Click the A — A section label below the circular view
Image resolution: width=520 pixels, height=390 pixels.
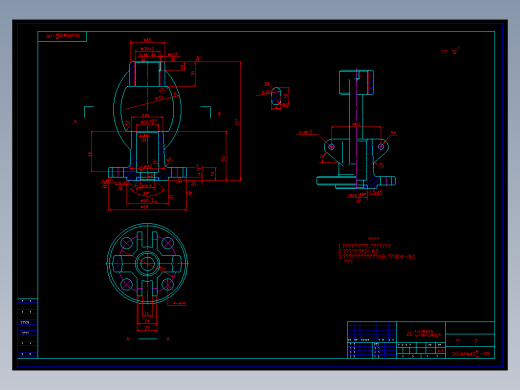click(148, 339)
